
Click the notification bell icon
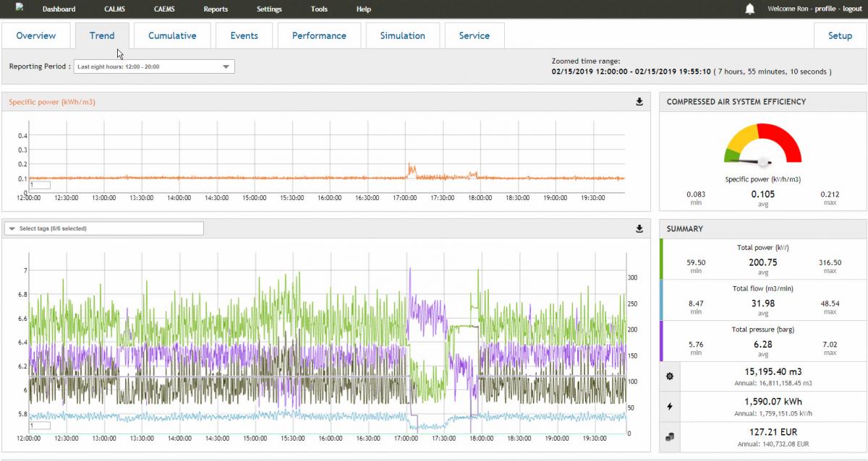pos(750,9)
